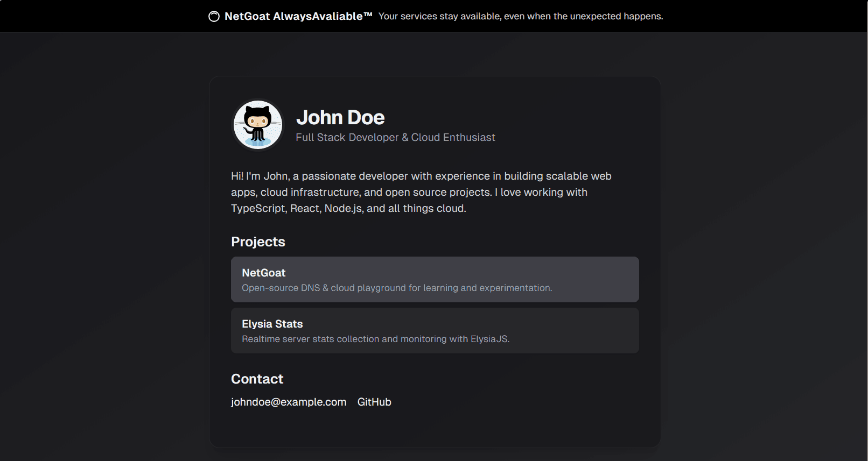Click the "Realtime server stats collection" description

[375, 339]
